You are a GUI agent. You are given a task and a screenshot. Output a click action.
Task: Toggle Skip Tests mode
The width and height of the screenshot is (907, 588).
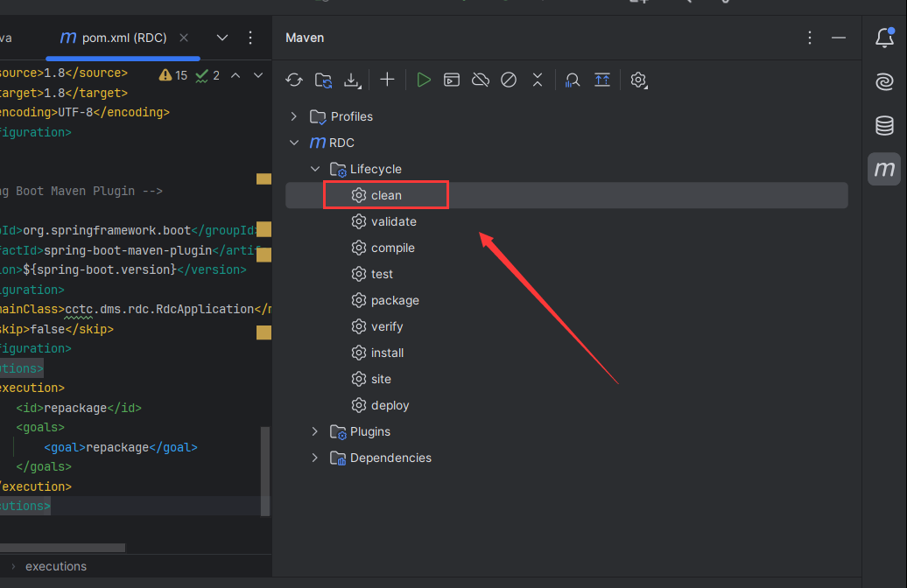[509, 80]
